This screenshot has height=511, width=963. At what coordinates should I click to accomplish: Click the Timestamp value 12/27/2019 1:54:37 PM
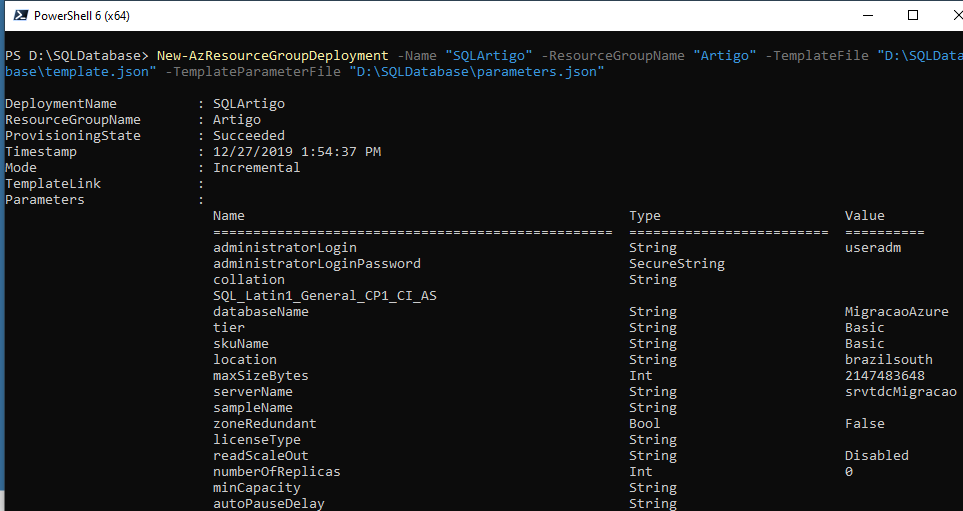pos(297,152)
